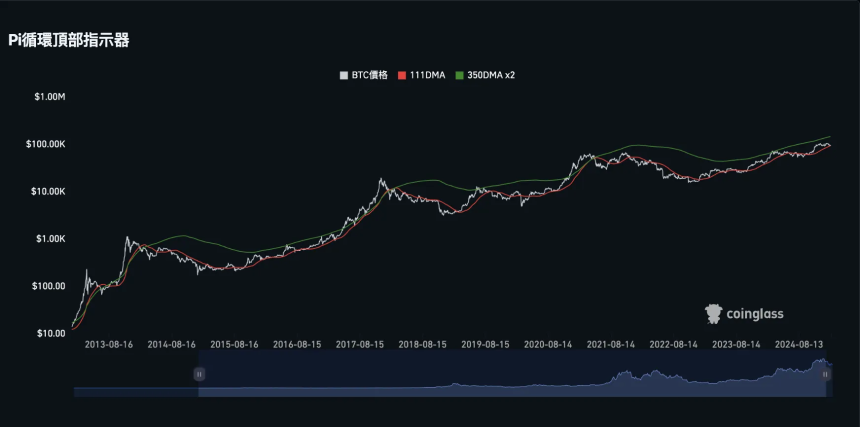
Task: Click the white BTC價格 legend color square
Action: coord(344,76)
